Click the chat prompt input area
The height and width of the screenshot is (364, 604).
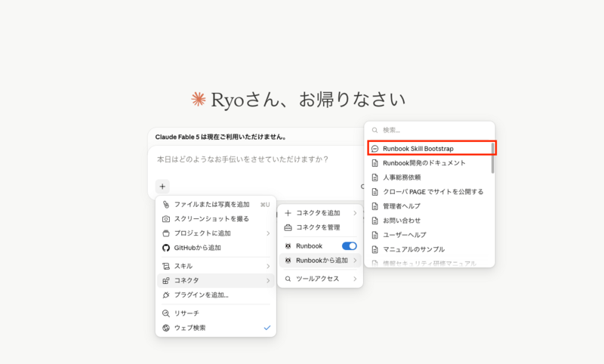pyautogui.click(x=254, y=159)
